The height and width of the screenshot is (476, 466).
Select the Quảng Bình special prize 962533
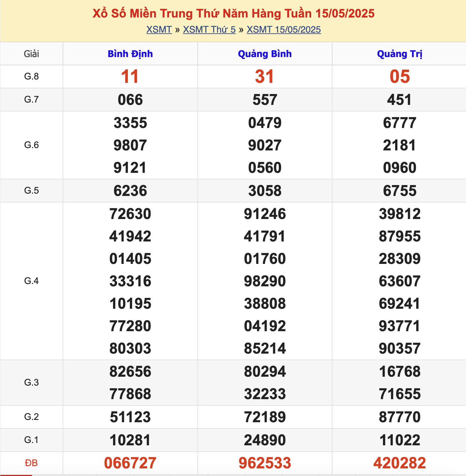pyautogui.click(x=265, y=463)
